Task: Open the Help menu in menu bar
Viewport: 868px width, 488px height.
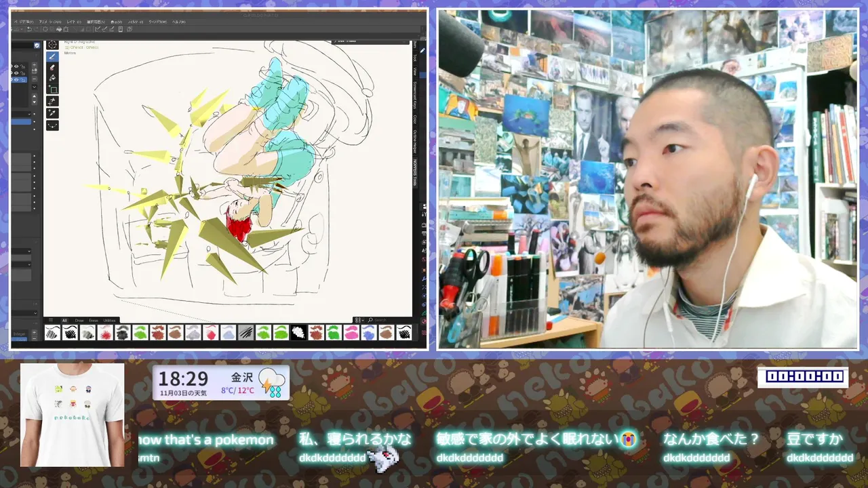Action: pos(179,22)
